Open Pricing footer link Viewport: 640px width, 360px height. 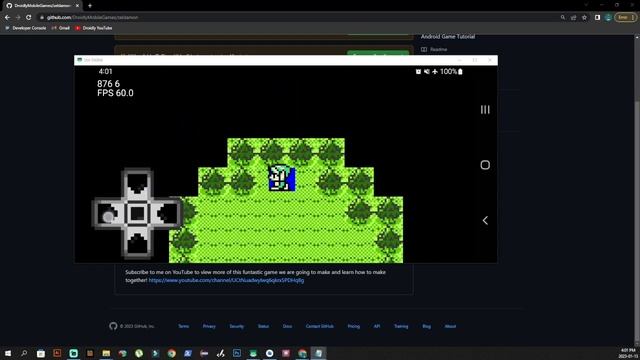353,327
